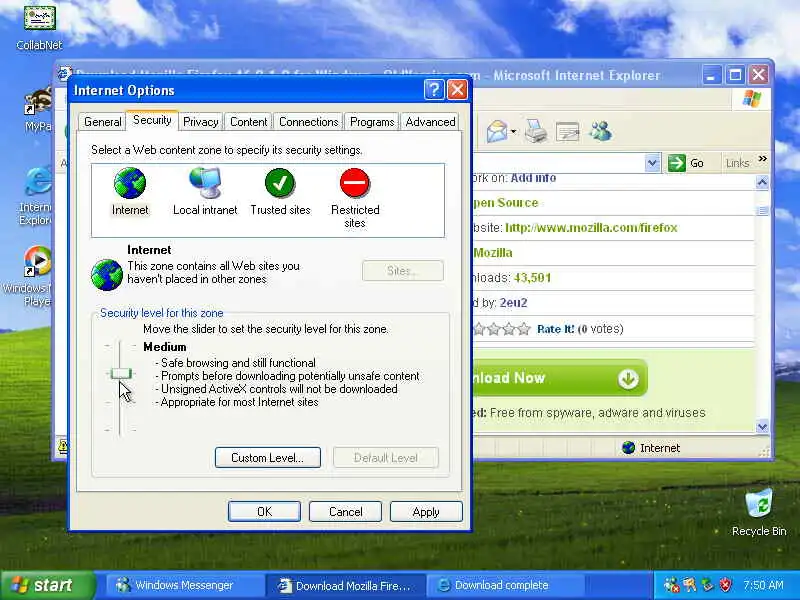Switch to the Programs tab
The image size is (800, 600).
click(x=372, y=122)
